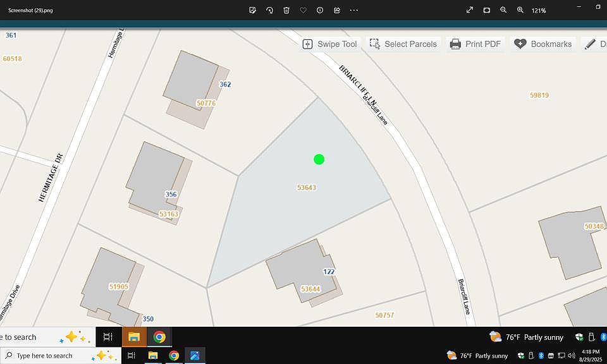The height and width of the screenshot is (364, 607).
Task: Click the 121% zoom level indicator
Action: pyautogui.click(x=539, y=11)
